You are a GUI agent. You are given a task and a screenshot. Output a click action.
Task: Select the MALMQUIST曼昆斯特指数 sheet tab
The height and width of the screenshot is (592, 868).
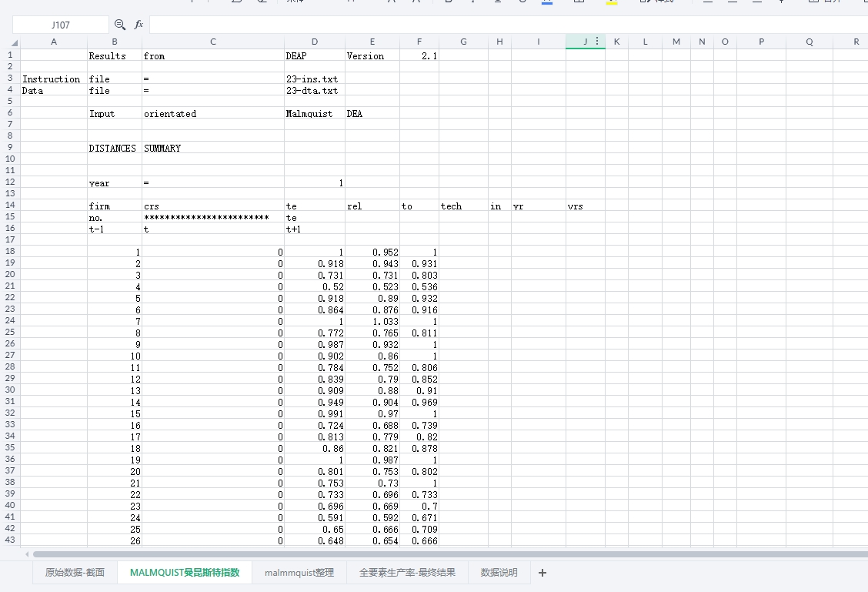[x=185, y=573]
